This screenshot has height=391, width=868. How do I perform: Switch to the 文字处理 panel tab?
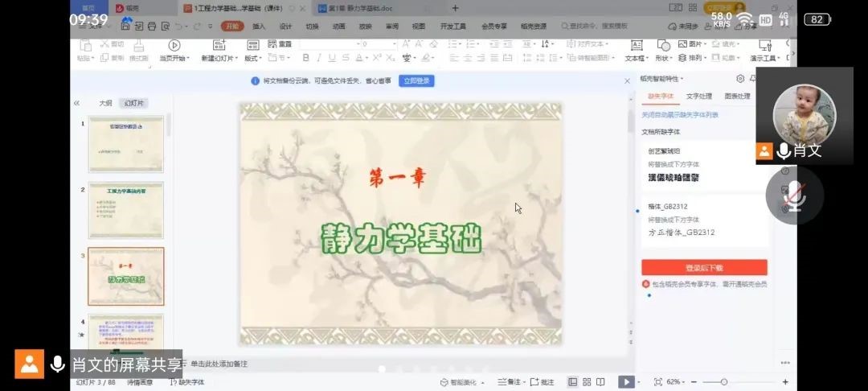coord(698,97)
